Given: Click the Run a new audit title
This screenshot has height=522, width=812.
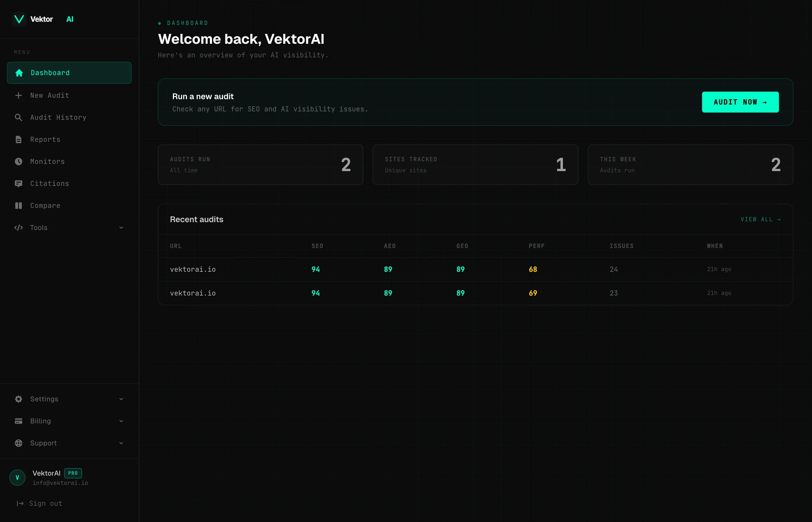Looking at the screenshot, I should [x=203, y=96].
